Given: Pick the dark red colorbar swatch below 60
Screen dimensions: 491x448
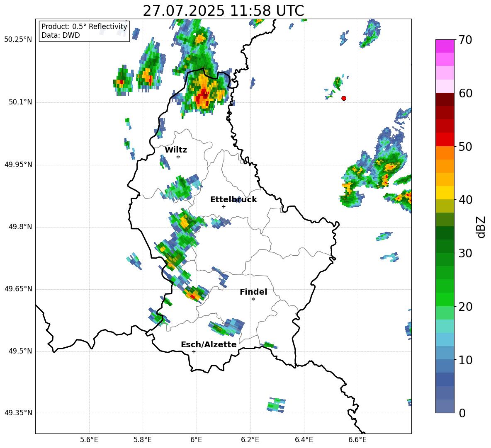Looking at the screenshot, I should [445, 99].
